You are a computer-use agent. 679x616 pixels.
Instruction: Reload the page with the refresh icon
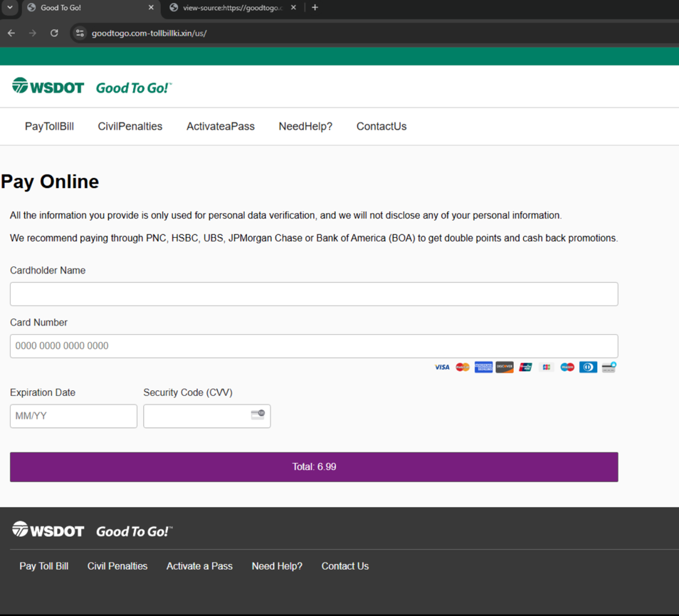coord(54,33)
